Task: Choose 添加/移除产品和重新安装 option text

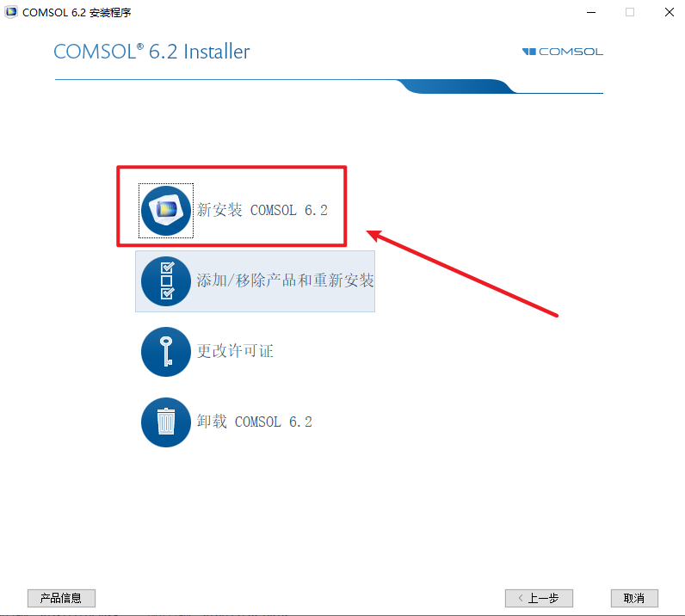Action: pyautogui.click(x=285, y=280)
